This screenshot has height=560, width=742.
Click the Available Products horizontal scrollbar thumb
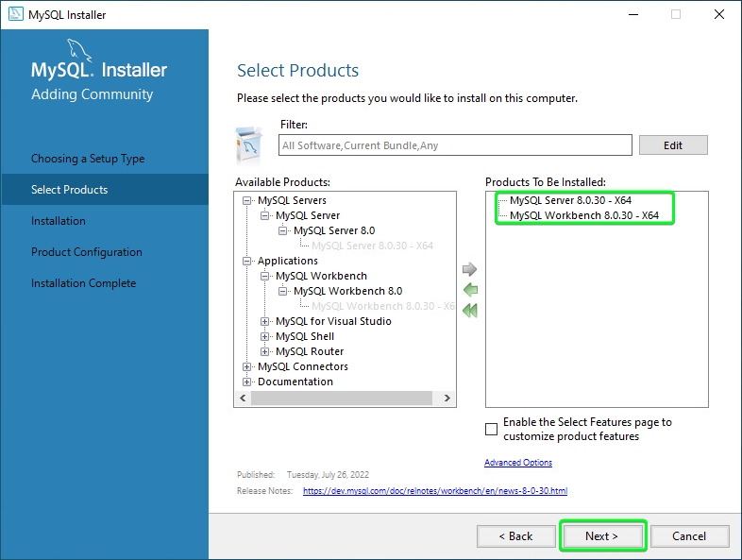click(x=341, y=399)
